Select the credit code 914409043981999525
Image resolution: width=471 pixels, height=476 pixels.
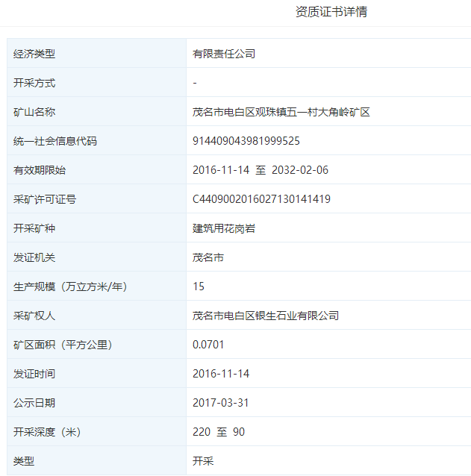(246, 141)
